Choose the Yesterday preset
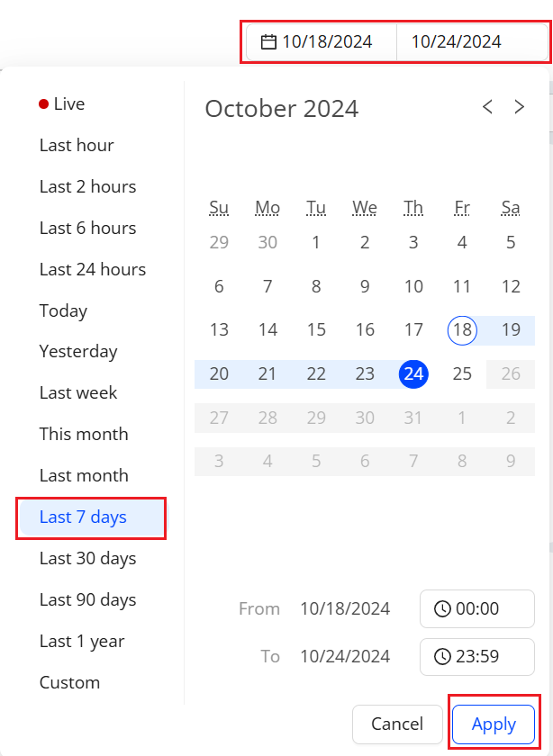 [78, 352]
